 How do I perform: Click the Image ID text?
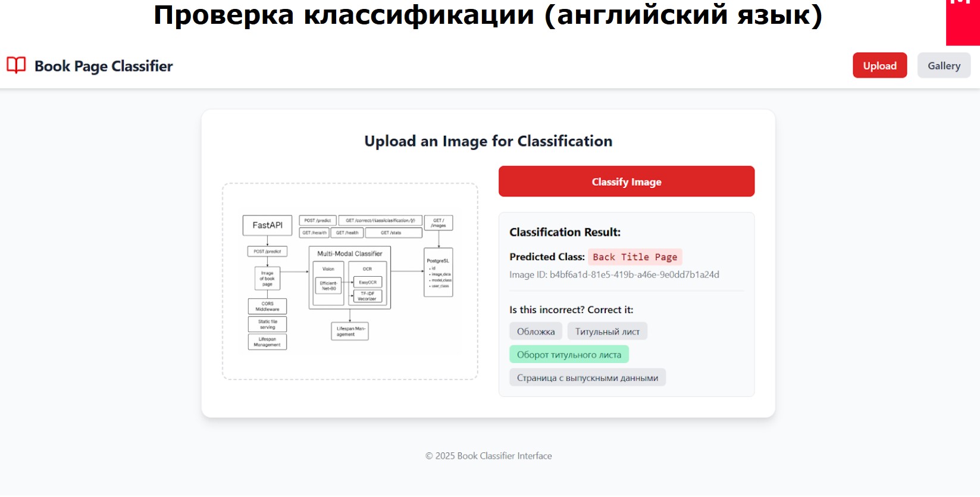click(x=614, y=275)
